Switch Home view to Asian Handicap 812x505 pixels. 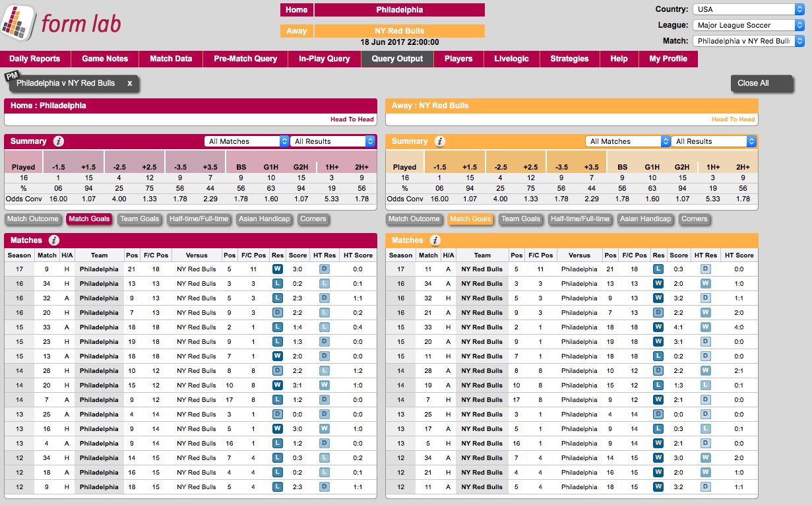pos(264,219)
